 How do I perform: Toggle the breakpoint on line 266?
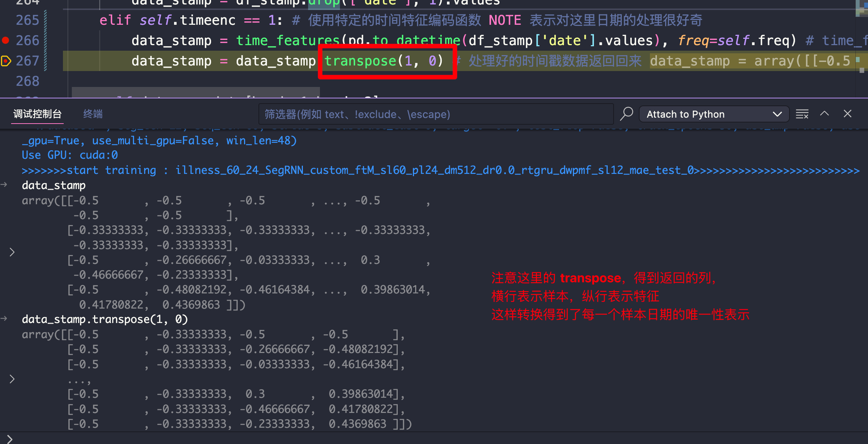pos(6,40)
